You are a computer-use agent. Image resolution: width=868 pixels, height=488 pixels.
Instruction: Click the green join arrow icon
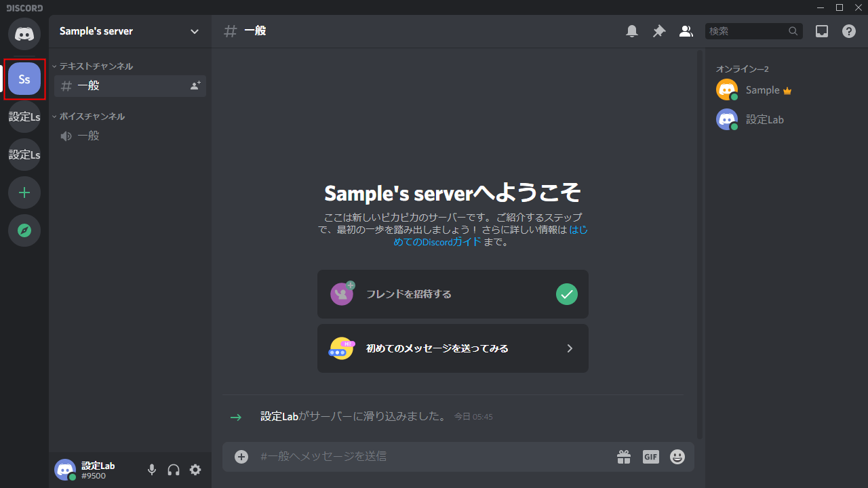(236, 418)
